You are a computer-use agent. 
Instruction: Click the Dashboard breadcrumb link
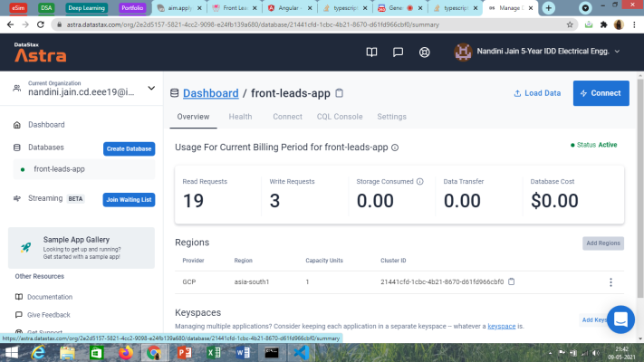click(211, 93)
